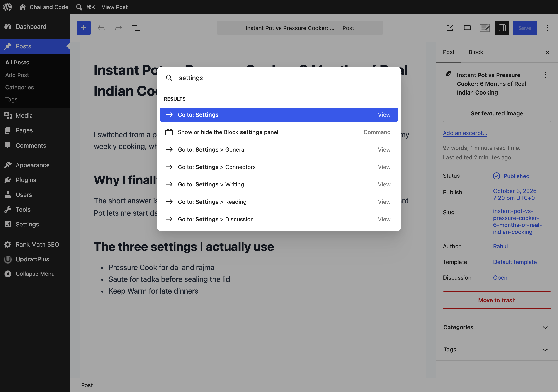The height and width of the screenshot is (392, 558).
Task: Open the Chai and Code home icon
Action: 23,7
